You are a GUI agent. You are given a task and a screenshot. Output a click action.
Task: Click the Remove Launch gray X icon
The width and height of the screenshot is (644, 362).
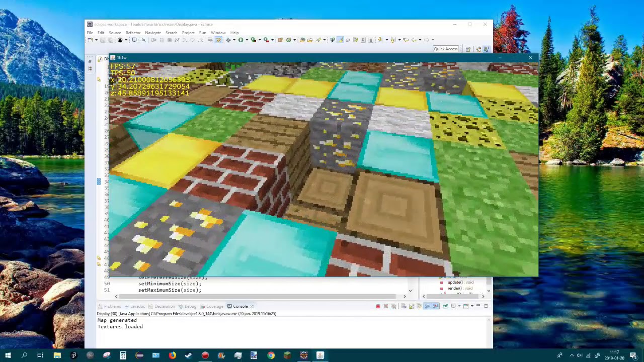pyautogui.click(x=386, y=306)
